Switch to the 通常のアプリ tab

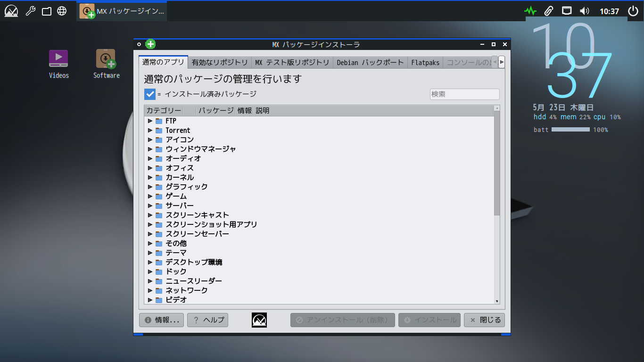163,62
